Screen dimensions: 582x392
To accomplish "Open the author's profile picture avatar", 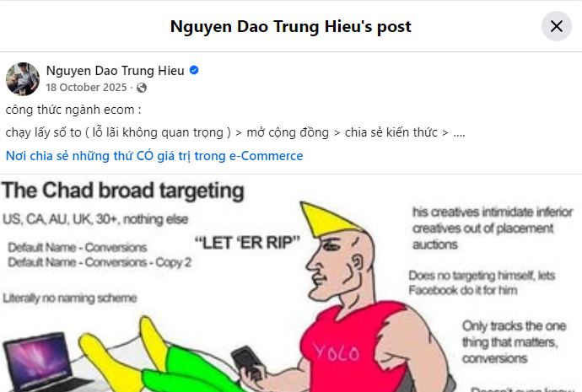I will 23,79.
